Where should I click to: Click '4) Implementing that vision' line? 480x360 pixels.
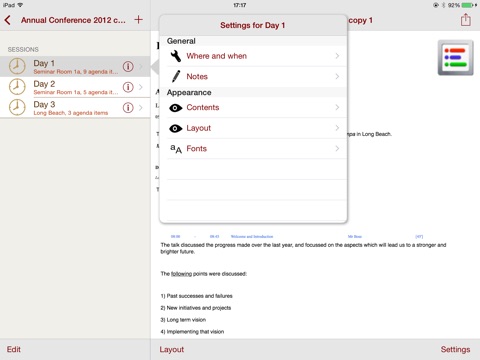(x=192, y=332)
